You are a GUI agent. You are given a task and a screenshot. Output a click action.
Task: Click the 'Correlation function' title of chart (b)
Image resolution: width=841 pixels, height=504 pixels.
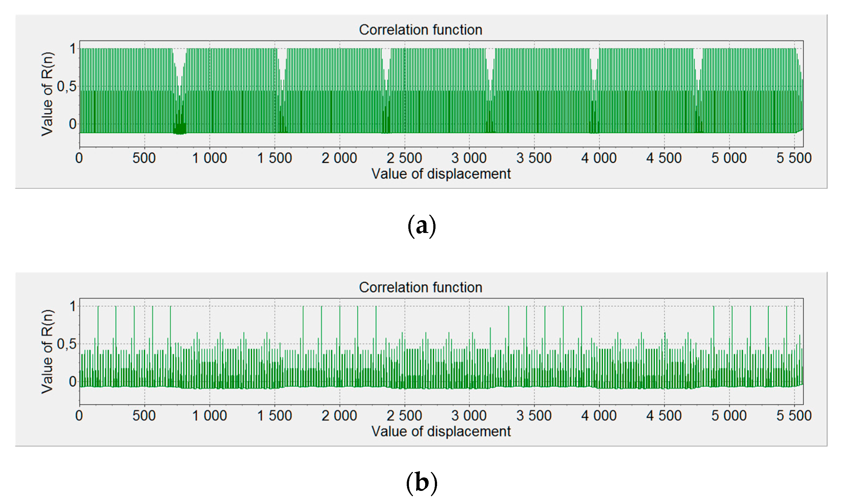420,287
